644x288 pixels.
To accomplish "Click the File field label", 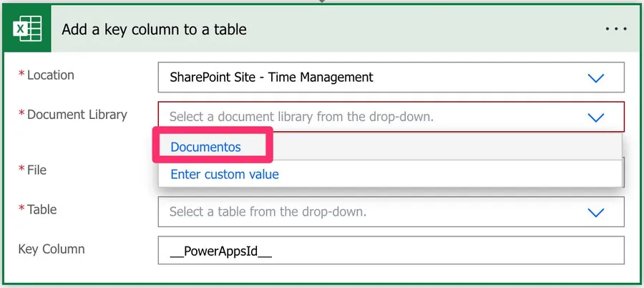I will pos(36,171).
